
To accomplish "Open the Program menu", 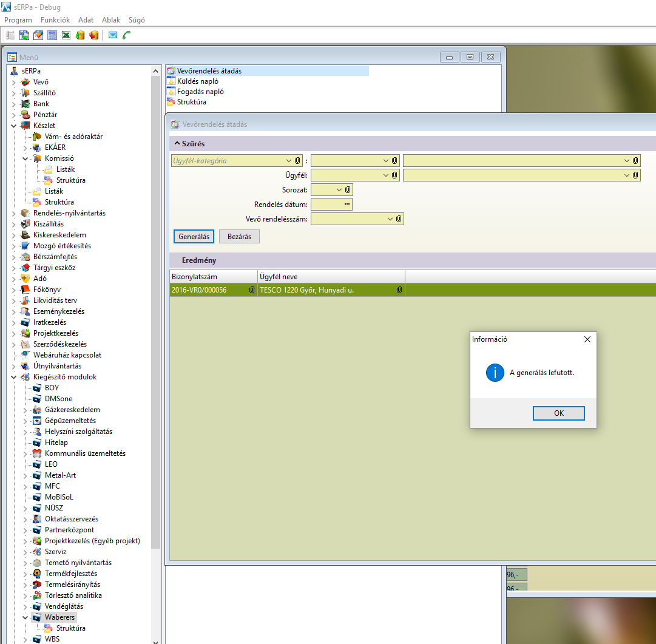I will point(18,20).
